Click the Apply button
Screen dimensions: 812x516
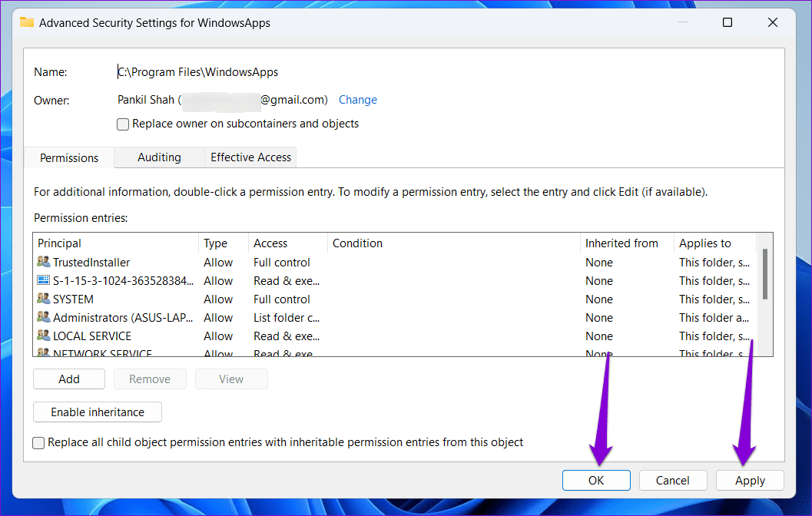click(x=750, y=480)
